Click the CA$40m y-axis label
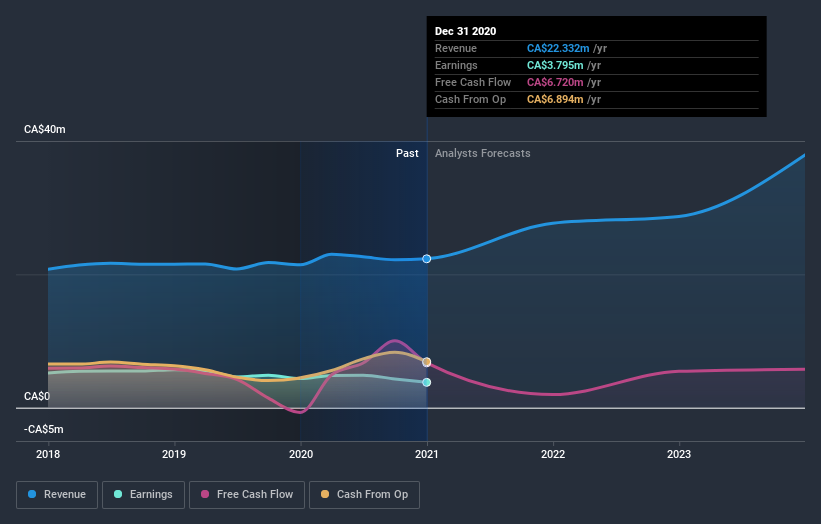Image resolution: width=821 pixels, height=524 pixels. tap(45, 129)
